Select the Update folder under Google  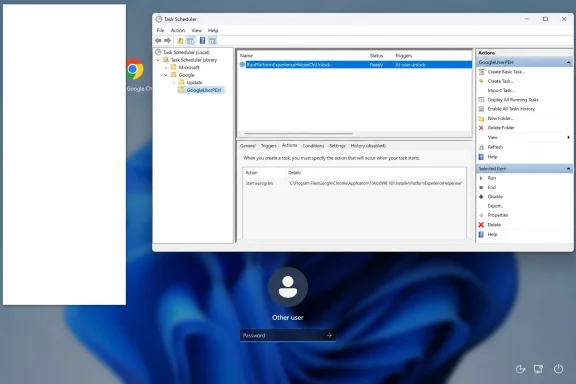195,82
